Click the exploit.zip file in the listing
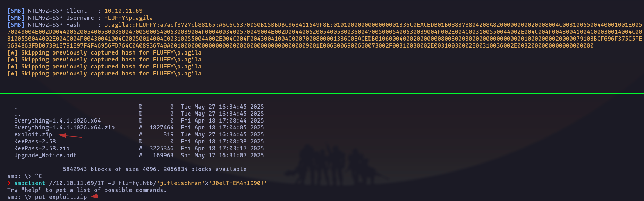This screenshot has height=201, width=644. pyautogui.click(x=33, y=135)
